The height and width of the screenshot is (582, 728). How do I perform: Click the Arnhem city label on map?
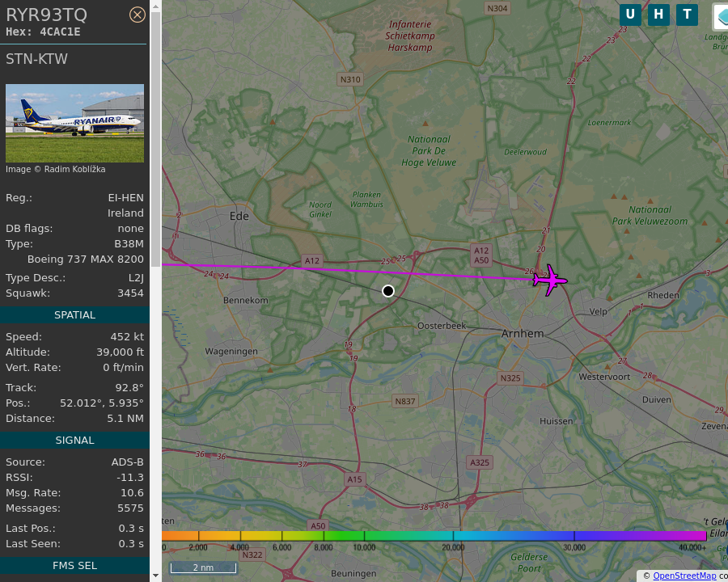pos(523,333)
